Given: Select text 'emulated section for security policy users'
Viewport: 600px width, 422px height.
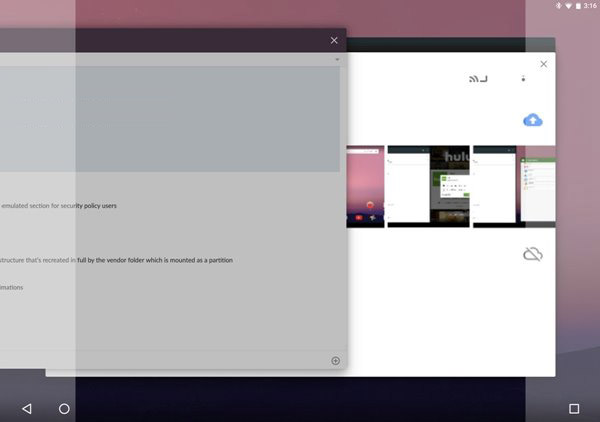Looking at the screenshot, I should pos(59,206).
